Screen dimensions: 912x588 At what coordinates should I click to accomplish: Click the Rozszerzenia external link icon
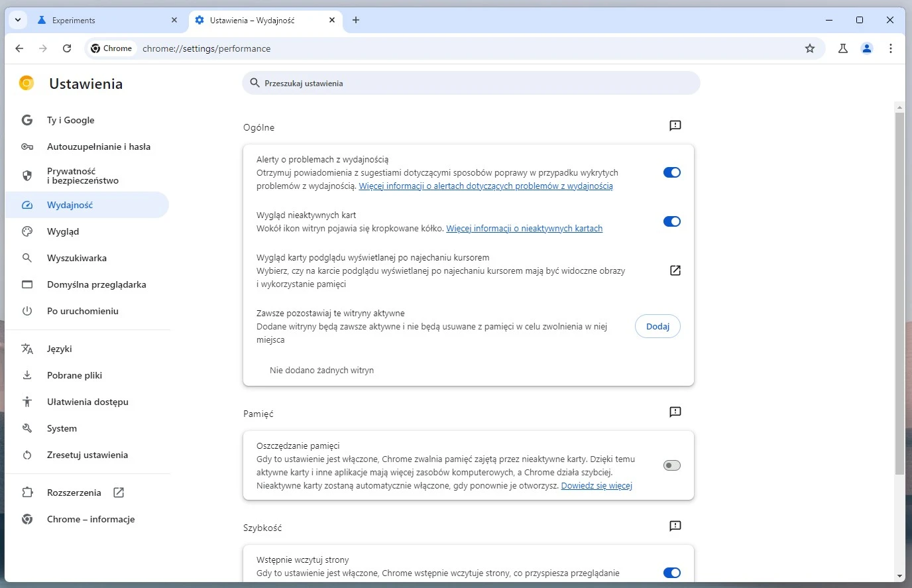[x=118, y=493]
